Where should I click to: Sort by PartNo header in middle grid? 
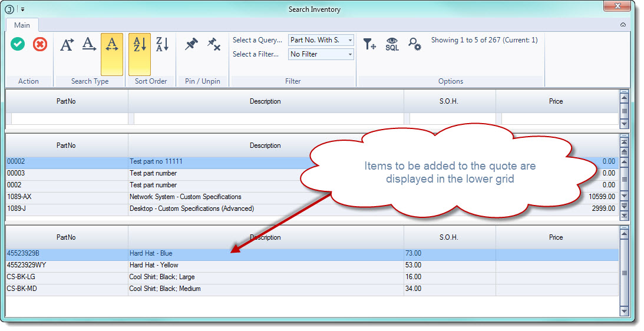(x=67, y=145)
